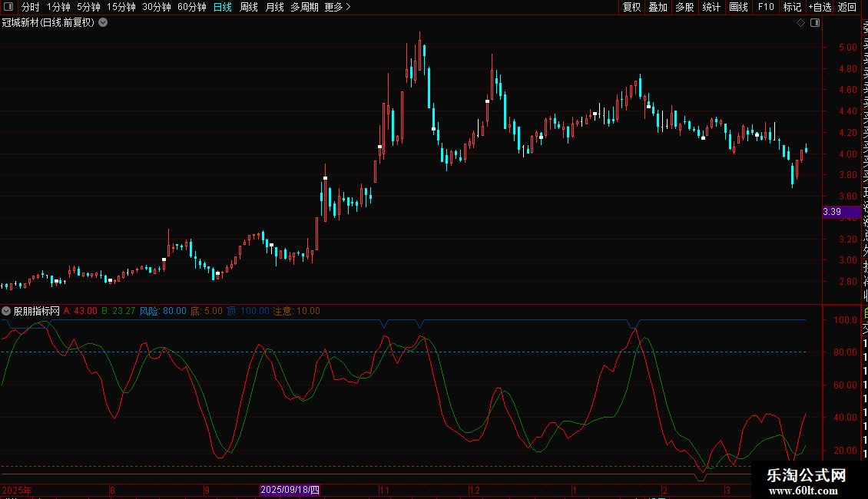
Task: Switch to 月线 monthly chart
Action: click(274, 7)
